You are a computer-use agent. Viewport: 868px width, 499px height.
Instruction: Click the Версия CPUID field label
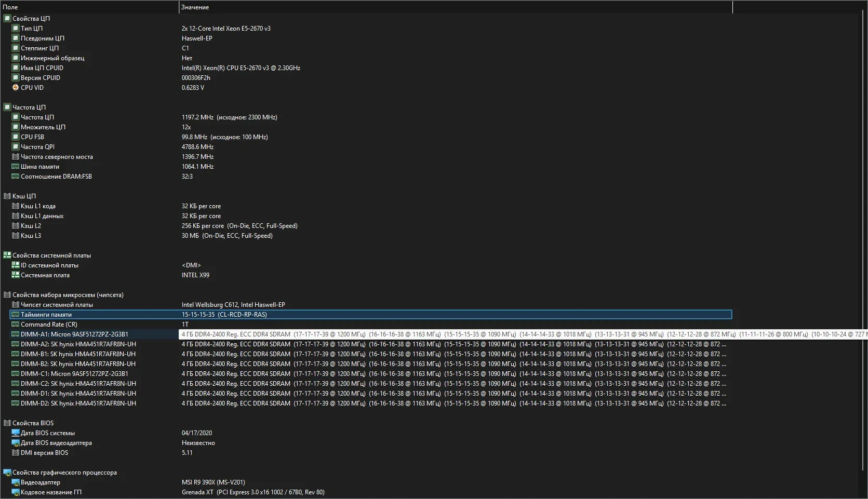(41, 78)
